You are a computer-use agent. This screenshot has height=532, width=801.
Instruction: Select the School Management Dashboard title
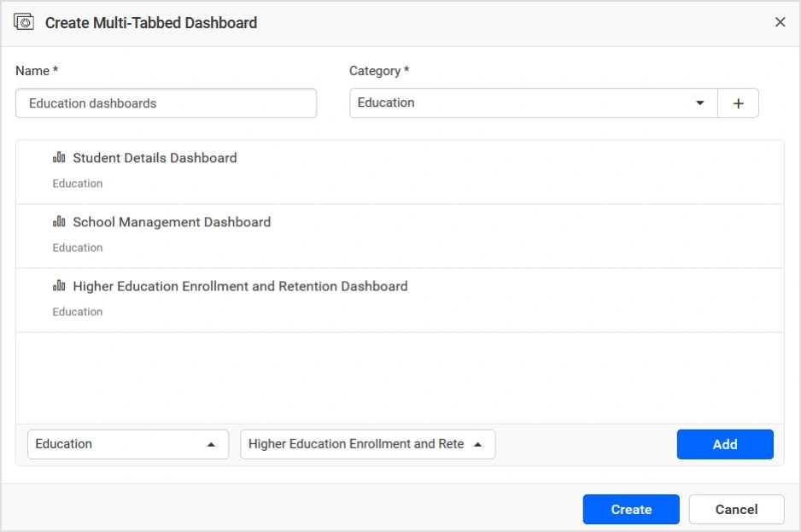(x=172, y=222)
